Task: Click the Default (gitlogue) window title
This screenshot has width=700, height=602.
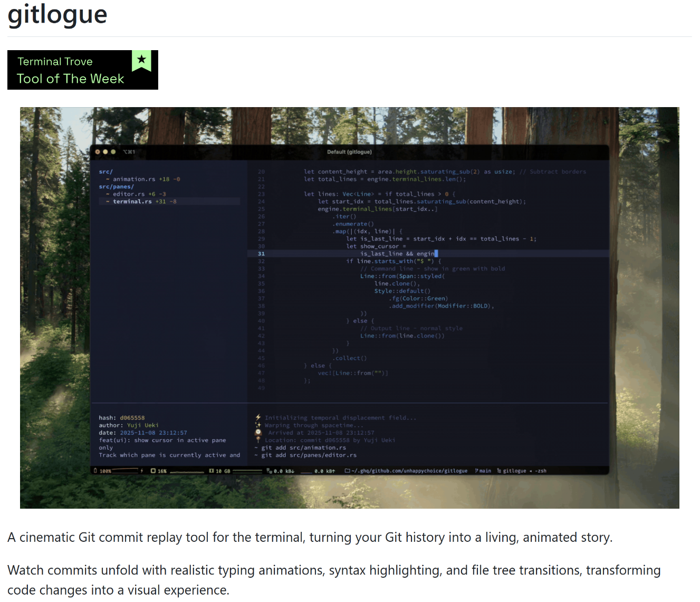Action: tap(349, 152)
